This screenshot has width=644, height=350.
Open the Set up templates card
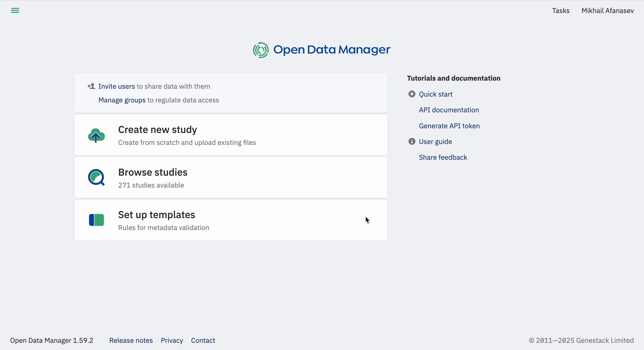(x=231, y=220)
